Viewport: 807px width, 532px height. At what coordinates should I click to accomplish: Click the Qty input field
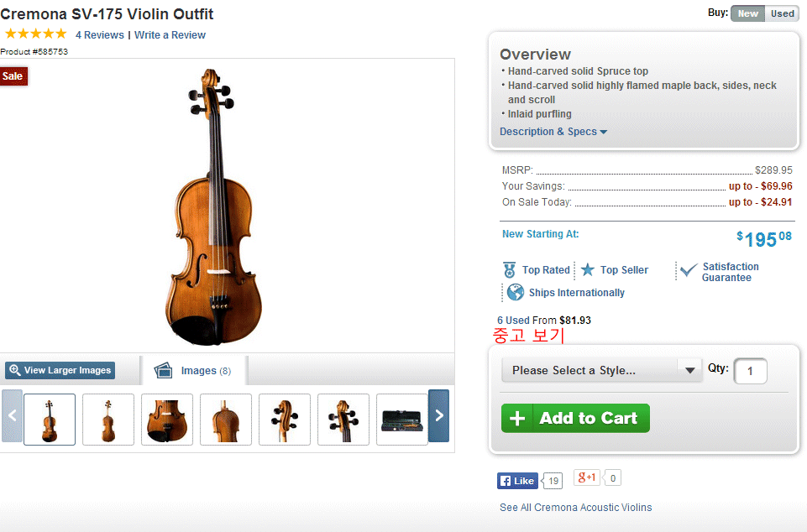point(750,371)
